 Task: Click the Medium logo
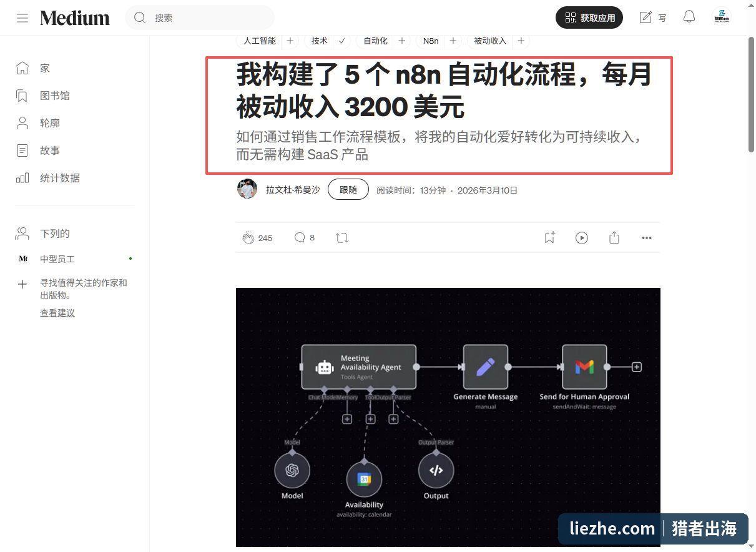pos(75,18)
